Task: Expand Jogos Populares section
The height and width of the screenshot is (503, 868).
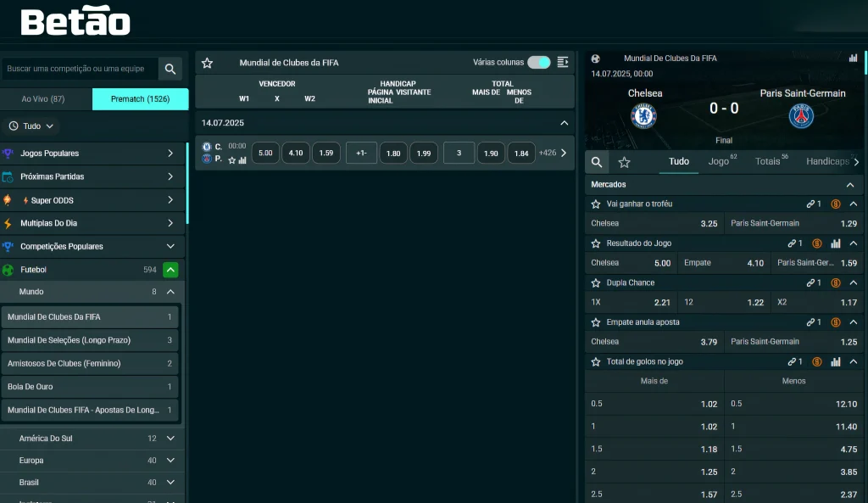Action: click(92, 153)
